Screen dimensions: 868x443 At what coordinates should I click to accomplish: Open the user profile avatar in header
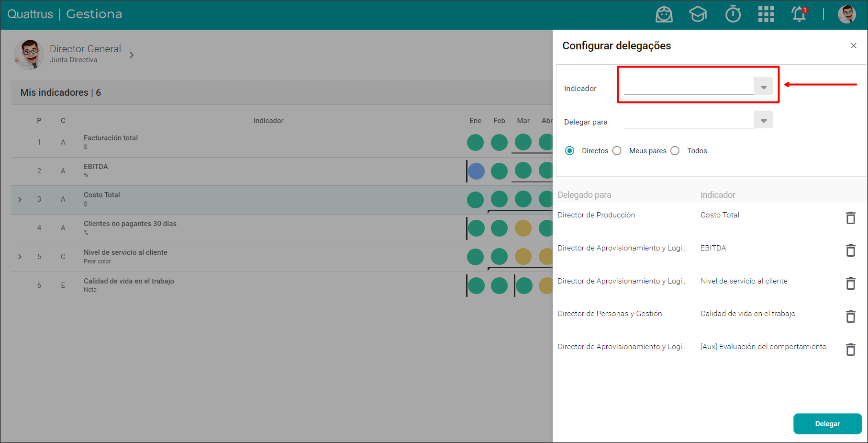click(846, 14)
